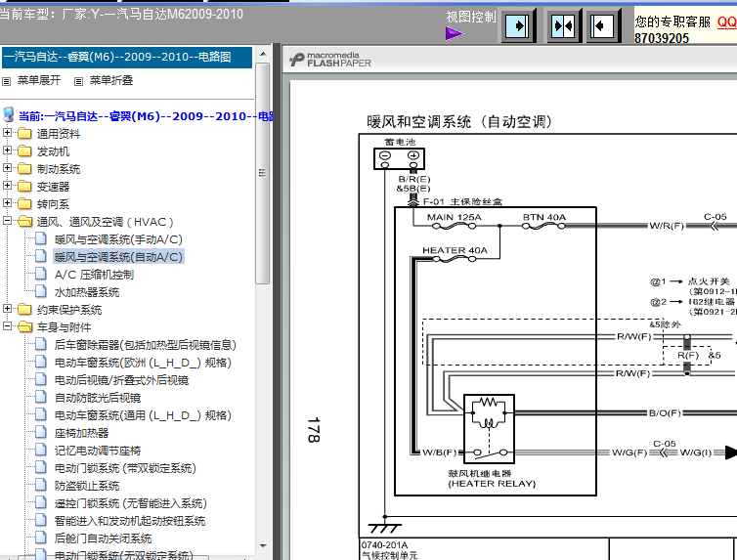The height and width of the screenshot is (560, 737).
Task: Expand the 变速器 tree node
Action: click(x=7, y=186)
